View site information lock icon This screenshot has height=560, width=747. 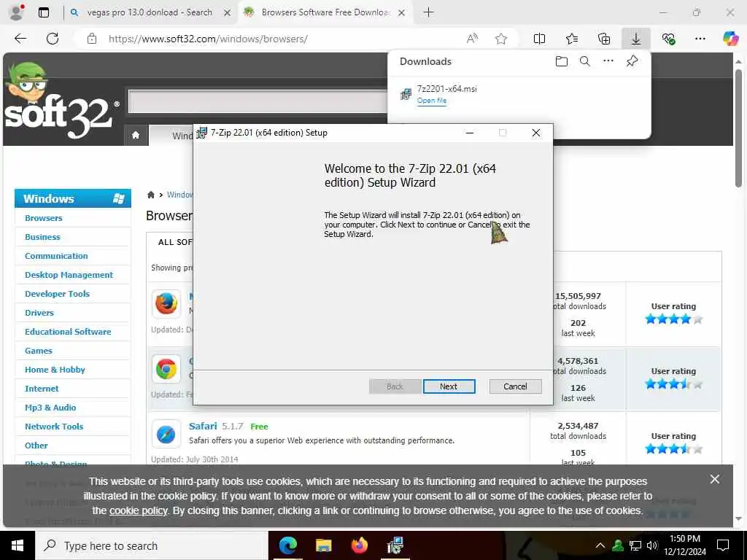coord(92,39)
